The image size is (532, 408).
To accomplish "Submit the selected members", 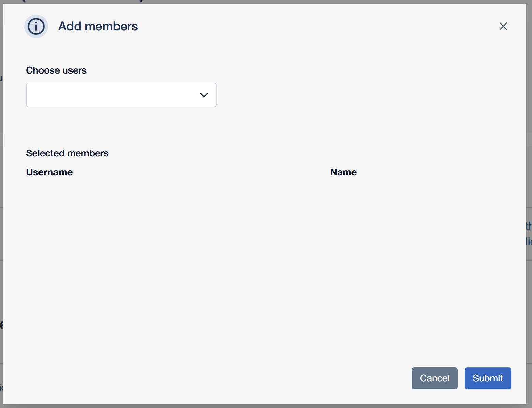I will point(488,378).
